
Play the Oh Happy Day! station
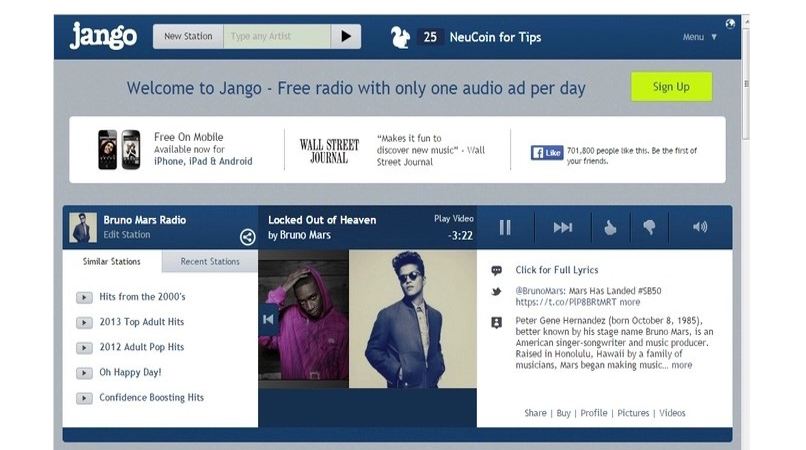pyautogui.click(x=84, y=373)
